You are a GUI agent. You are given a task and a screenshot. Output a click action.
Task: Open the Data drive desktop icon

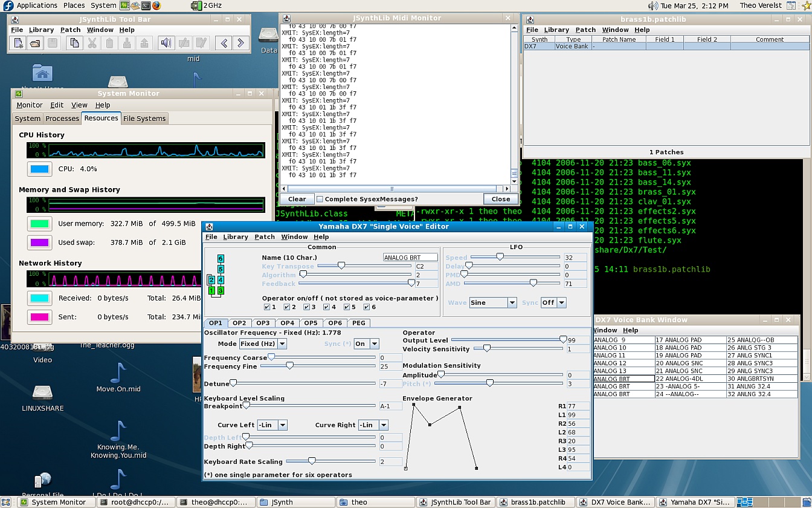(268, 35)
